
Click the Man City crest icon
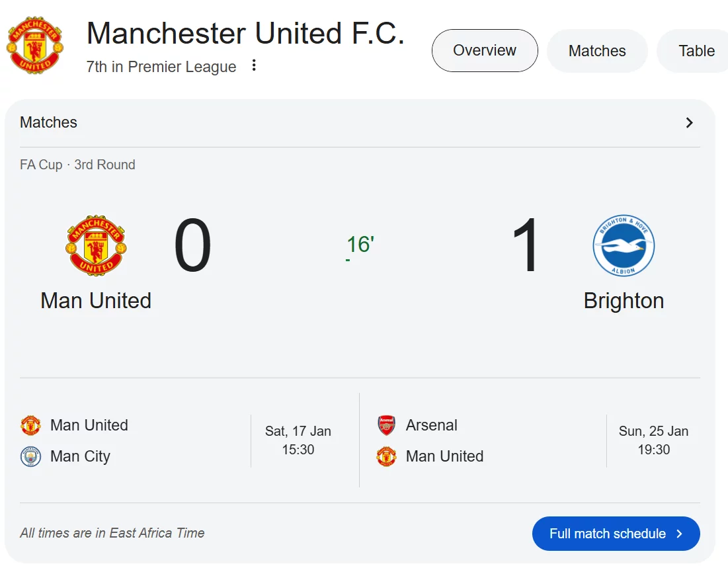pyautogui.click(x=31, y=456)
